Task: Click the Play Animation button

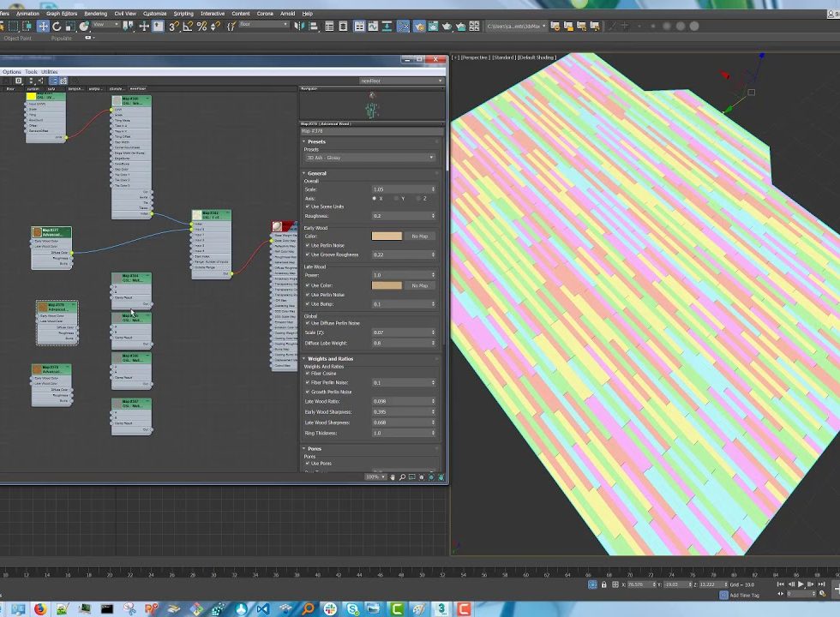Action: click(x=801, y=584)
